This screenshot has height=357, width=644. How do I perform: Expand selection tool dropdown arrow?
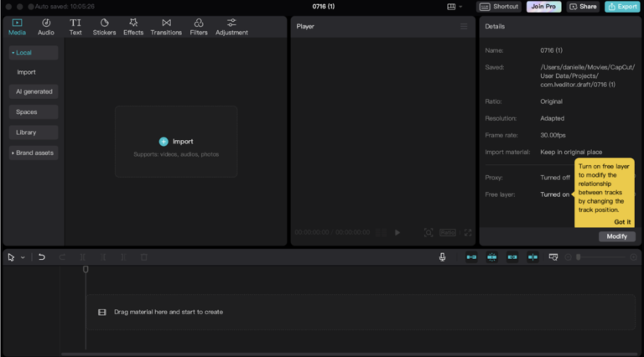pos(23,258)
